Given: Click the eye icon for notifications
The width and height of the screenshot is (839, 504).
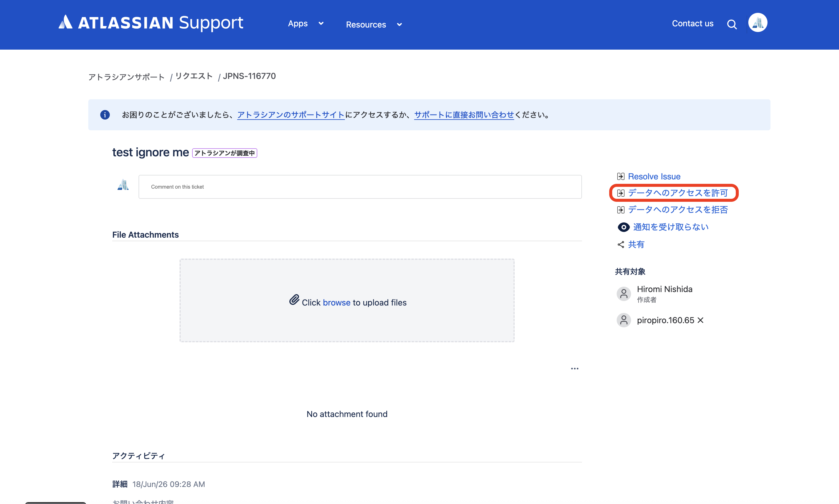Looking at the screenshot, I should point(623,227).
